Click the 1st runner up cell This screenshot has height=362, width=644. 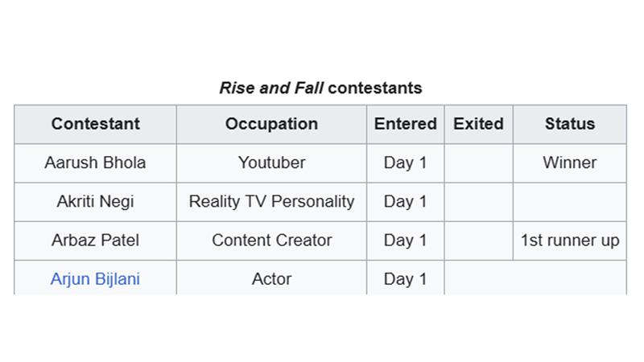569,240
